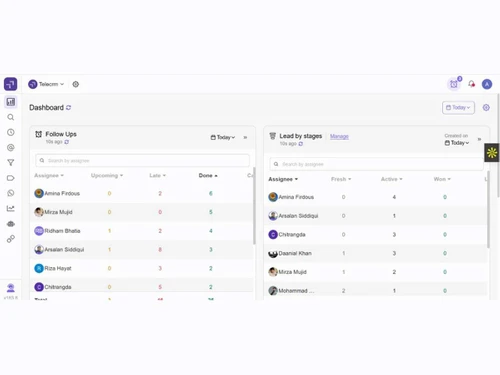Open the clock history icon in sidebar

[11, 132]
